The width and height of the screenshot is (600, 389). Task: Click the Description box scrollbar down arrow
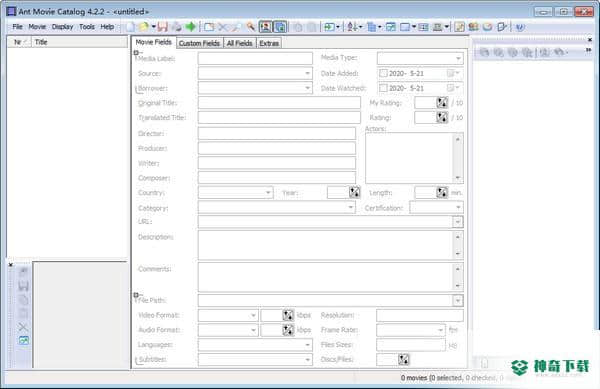pyautogui.click(x=458, y=254)
